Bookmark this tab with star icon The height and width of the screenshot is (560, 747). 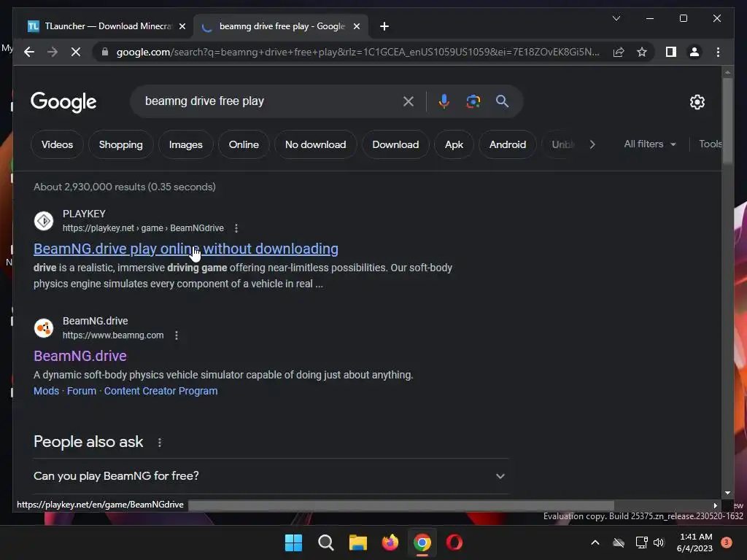(x=642, y=52)
